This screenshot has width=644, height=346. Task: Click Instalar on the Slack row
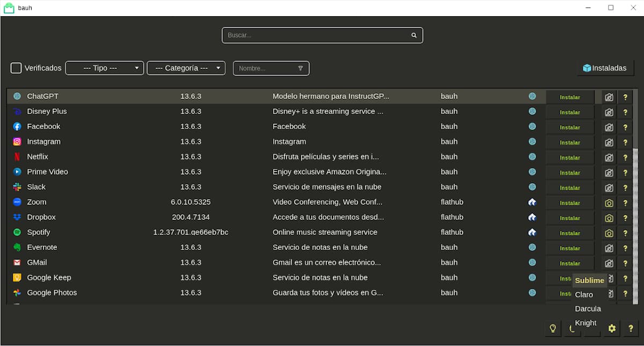(x=570, y=188)
